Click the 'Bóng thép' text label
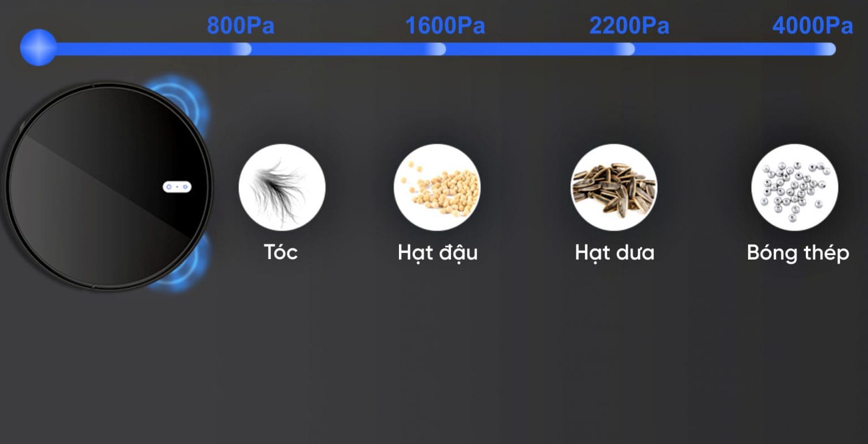This screenshot has height=444, width=868. point(798,253)
